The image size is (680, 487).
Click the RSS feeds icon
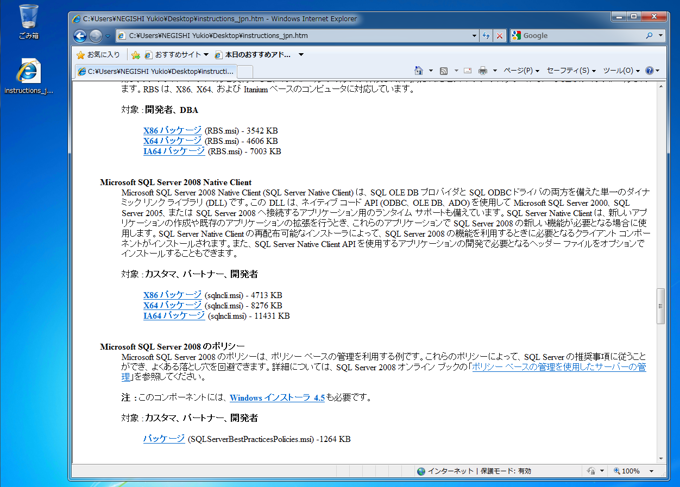pyautogui.click(x=444, y=71)
